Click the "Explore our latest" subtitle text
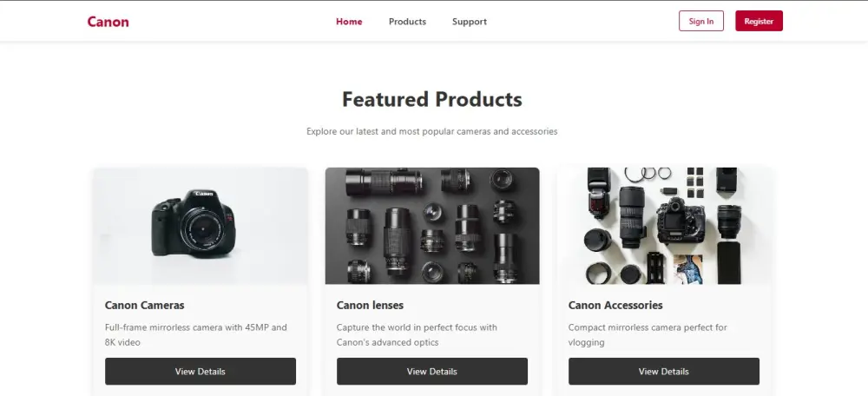This screenshot has width=868, height=396. (x=432, y=132)
